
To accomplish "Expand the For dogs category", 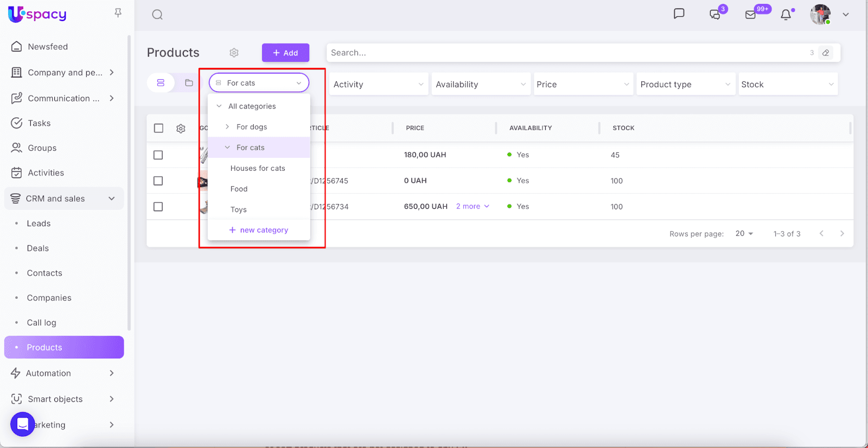I will point(227,127).
